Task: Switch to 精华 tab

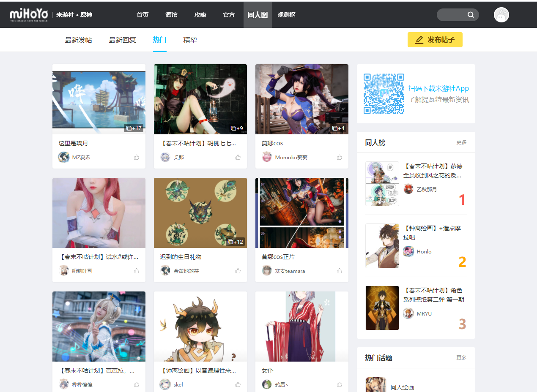Action: [x=190, y=40]
